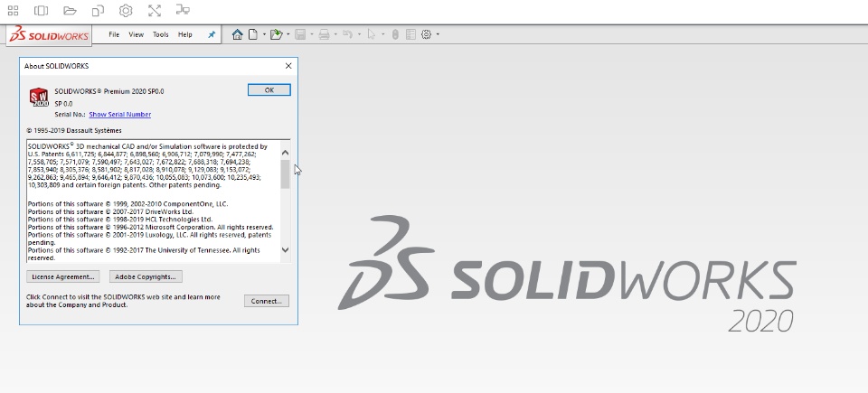Close the About SOLIDWORKS dialog
Screen dimensions: 868x393
click(288, 66)
